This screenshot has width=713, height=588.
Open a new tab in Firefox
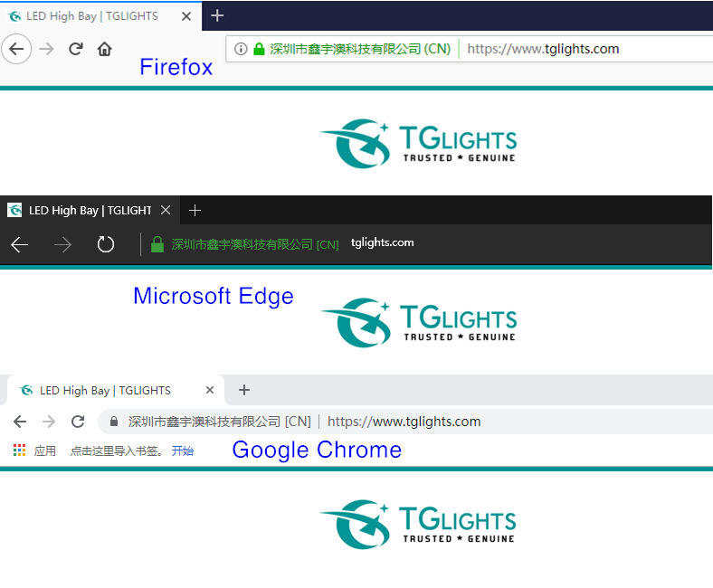click(x=217, y=15)
